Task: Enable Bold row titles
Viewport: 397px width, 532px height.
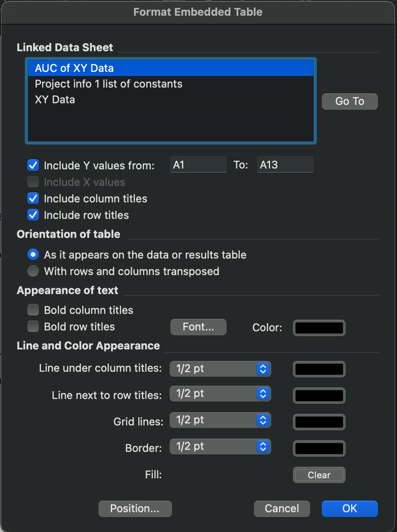Action: 33,326
